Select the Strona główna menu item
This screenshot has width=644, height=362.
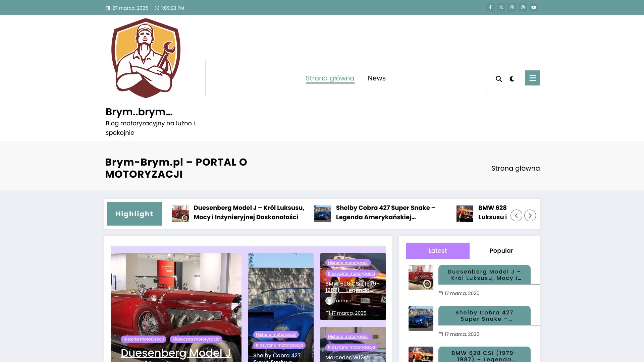[330, 78]
